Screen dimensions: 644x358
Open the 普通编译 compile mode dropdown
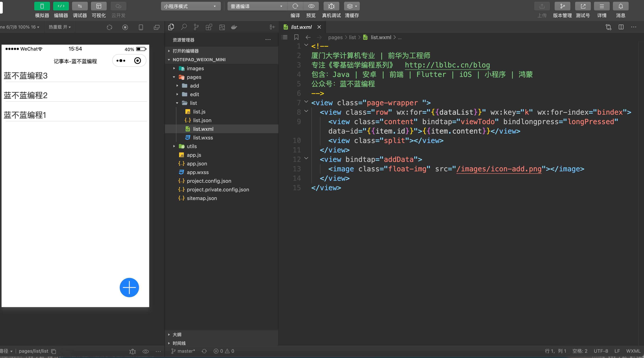(x=257, y=6)
